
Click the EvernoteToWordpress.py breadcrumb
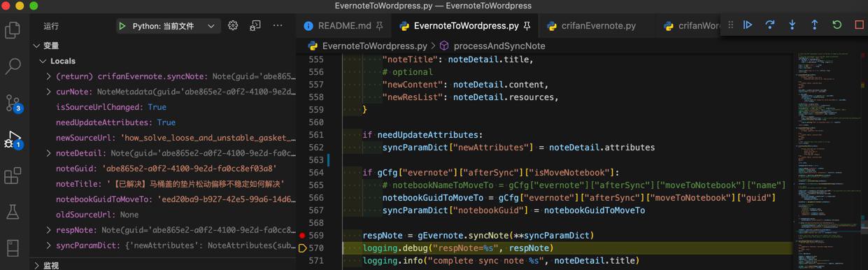[374, 46]
